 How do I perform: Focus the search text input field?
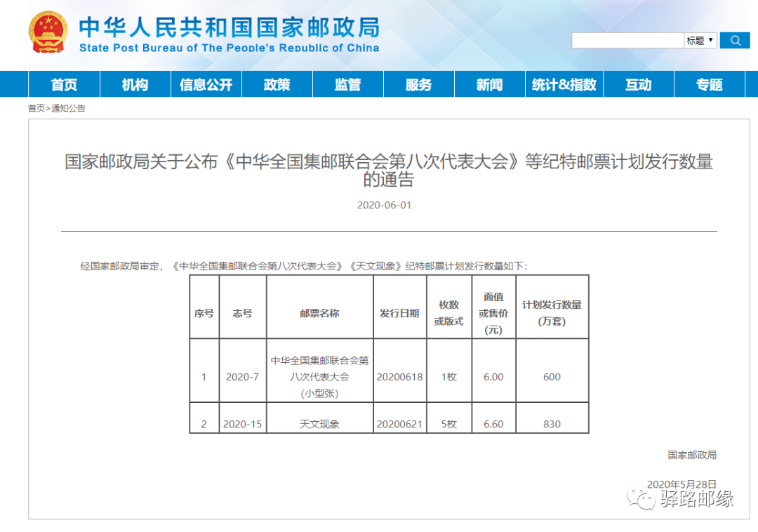coord(627,41)
